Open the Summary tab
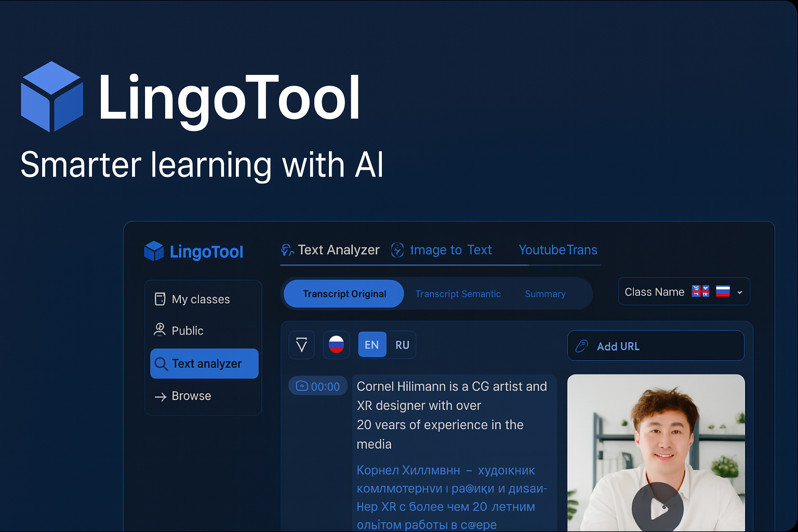This screenshot has height=532, width=798. tap(545, 294)
